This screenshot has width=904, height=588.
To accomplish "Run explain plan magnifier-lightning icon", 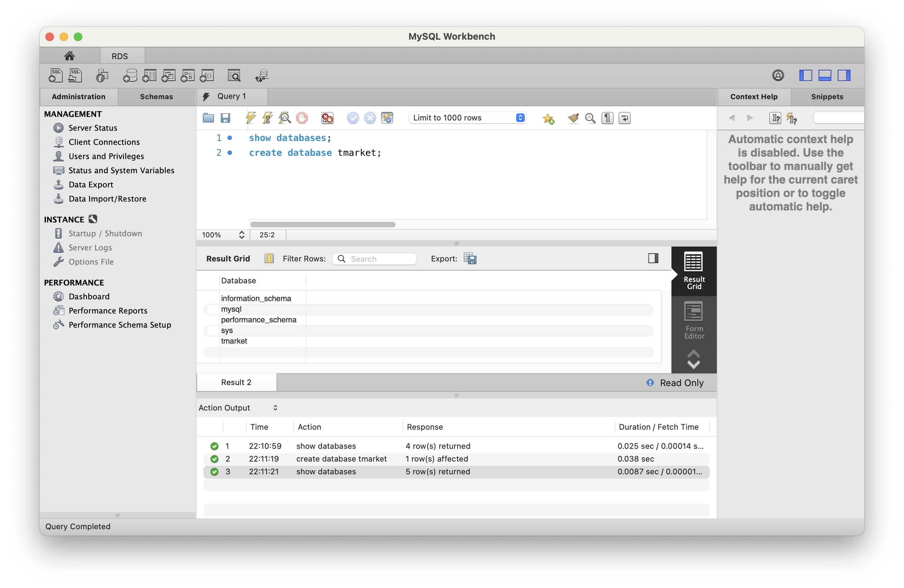I will tap(285, 118).
